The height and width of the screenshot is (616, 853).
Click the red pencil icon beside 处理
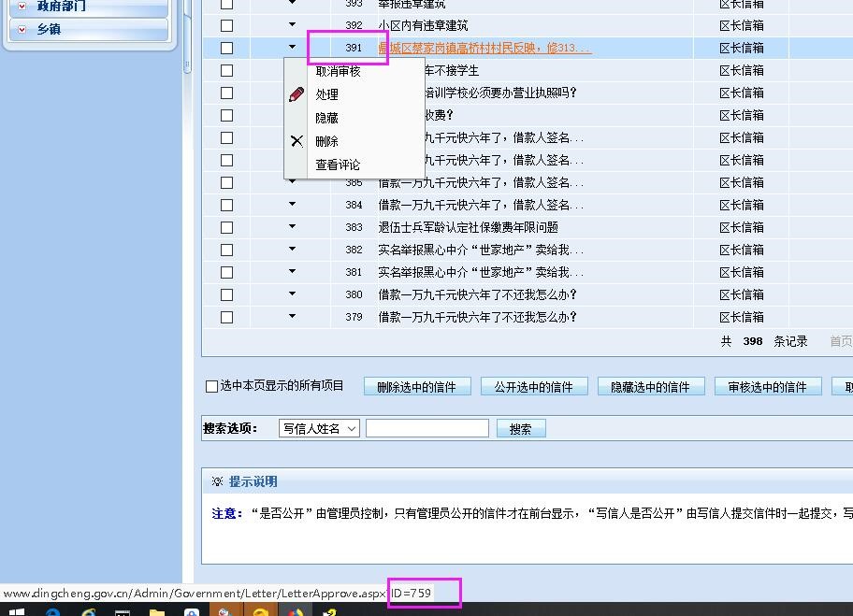[x=296, y=94]
